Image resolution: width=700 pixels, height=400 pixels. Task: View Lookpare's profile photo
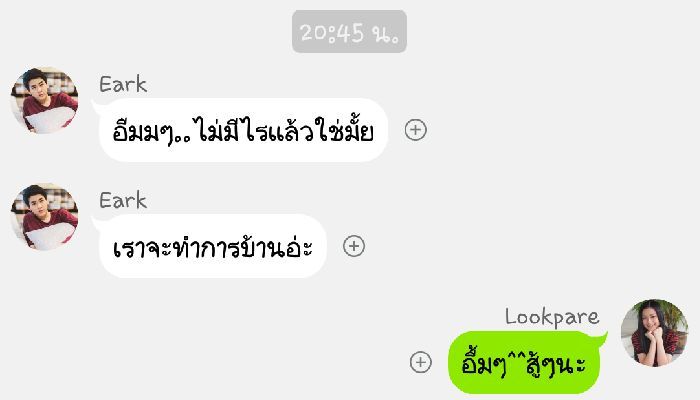[x=654, y=333]
